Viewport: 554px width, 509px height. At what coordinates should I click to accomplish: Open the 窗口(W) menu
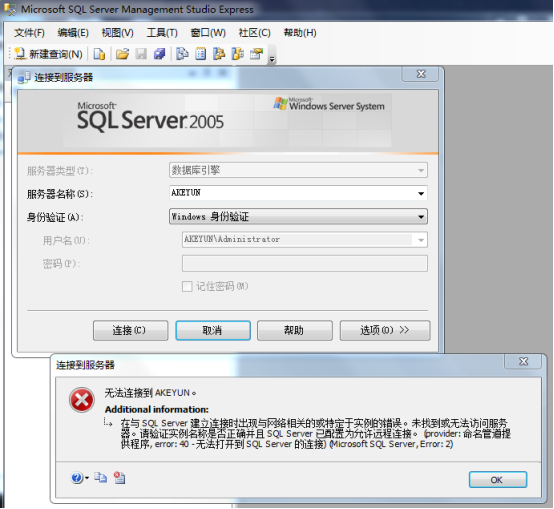point(208,33)
